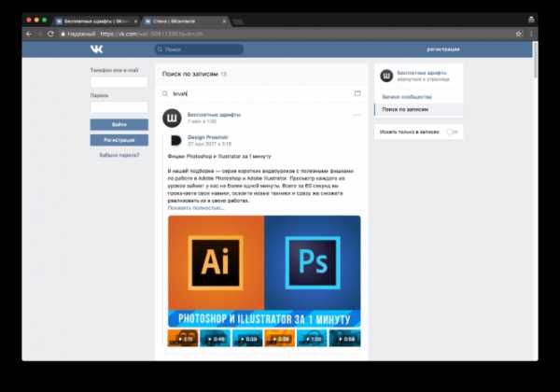Open the browser three-dot menu
The image size is (560, 392).
pyautogui.click(x=532, y=34)
